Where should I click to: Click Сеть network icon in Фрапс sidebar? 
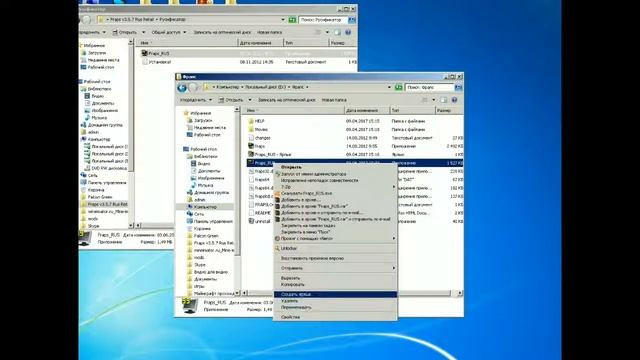190,214
